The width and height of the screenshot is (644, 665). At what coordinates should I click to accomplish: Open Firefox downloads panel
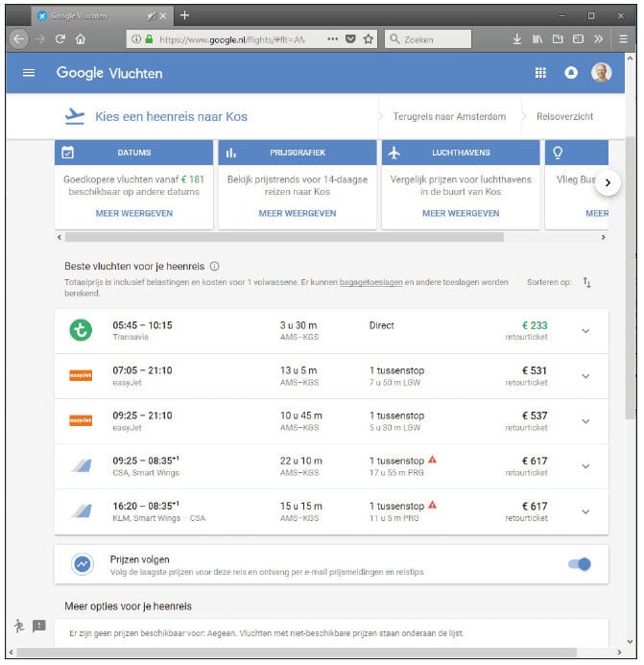coord(516,39)
